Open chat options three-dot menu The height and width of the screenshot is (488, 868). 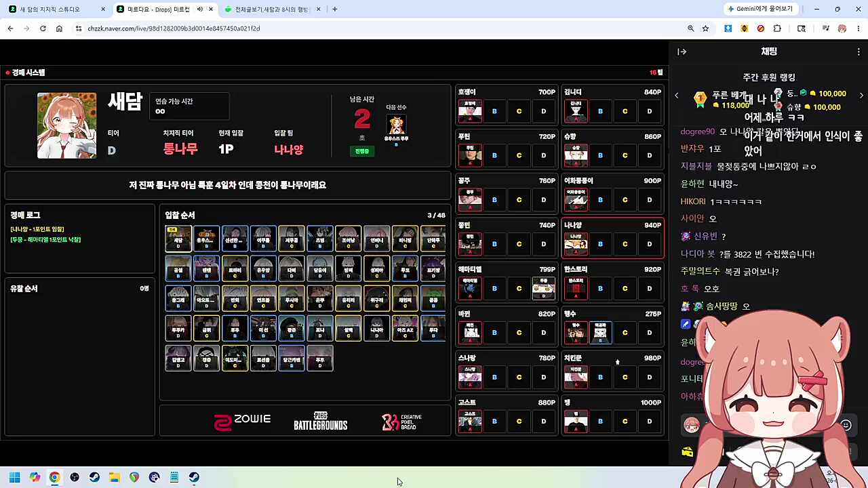point(859,52)
